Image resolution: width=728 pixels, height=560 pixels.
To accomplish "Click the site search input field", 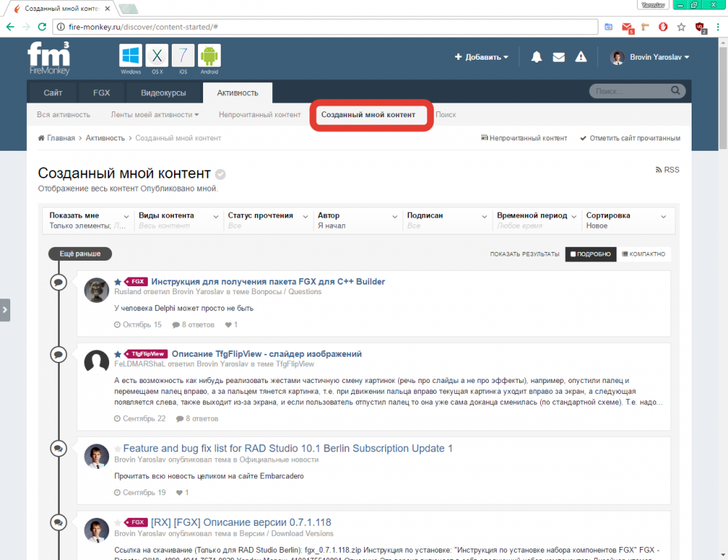I will pyautogui.click(x=630, y=91).
